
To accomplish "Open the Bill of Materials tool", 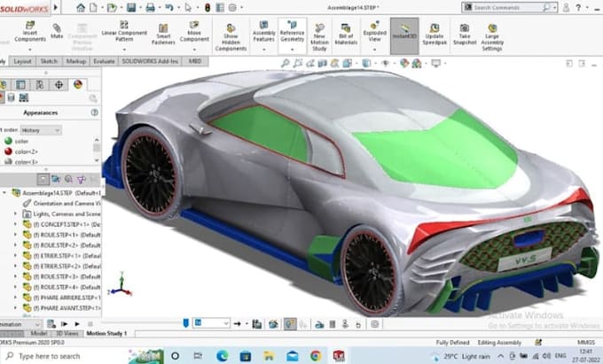I will [x=346, y=35].
